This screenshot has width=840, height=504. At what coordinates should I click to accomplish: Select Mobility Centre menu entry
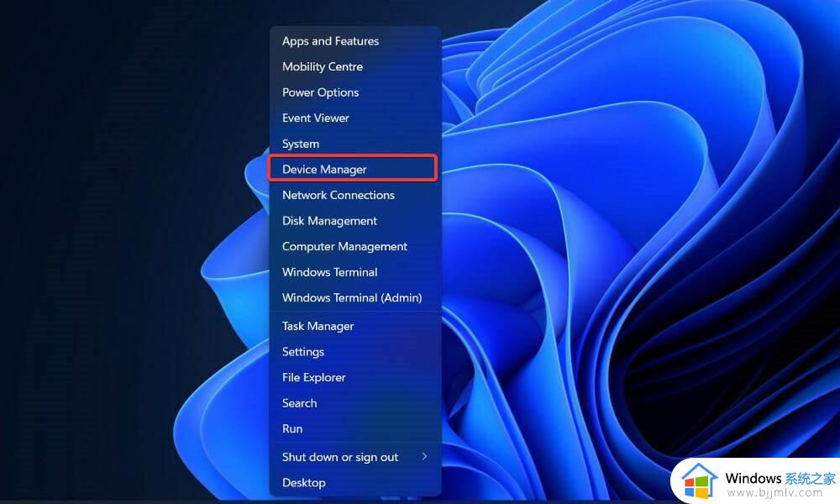point(323,67)
